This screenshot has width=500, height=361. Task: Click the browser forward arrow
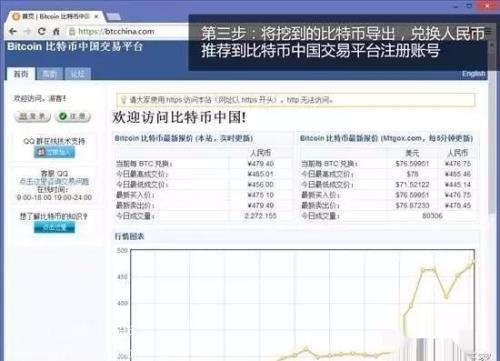tap(27, 31)
